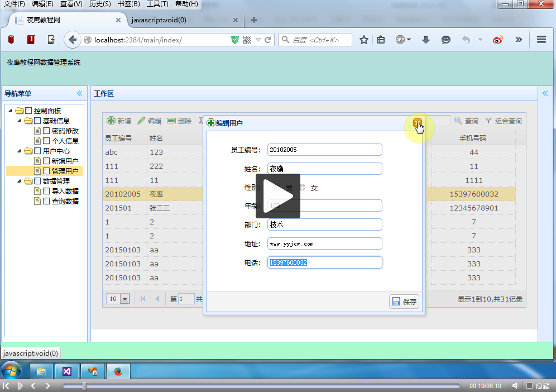Open the Firefox hamburger menu
The height and width of the screenshot is (392, 556).
(x=541, y=40)
